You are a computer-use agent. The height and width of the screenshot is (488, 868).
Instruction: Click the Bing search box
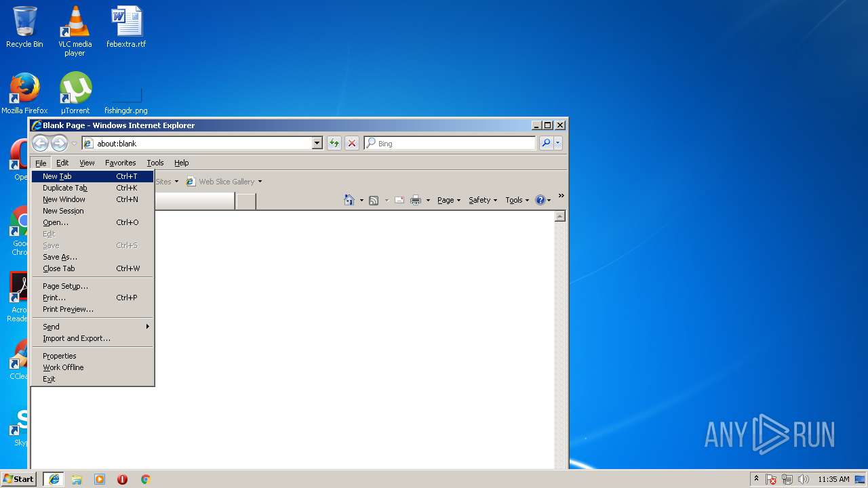click(x=450, y=143)
